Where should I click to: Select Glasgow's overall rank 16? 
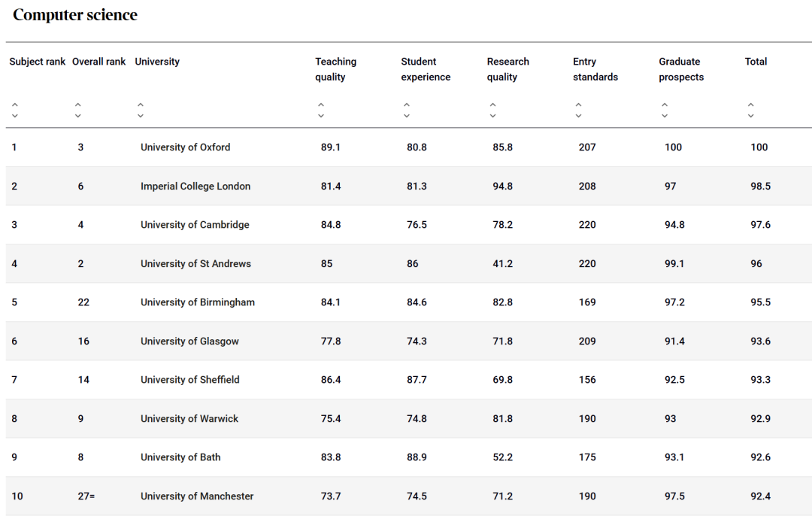[83, 341]
